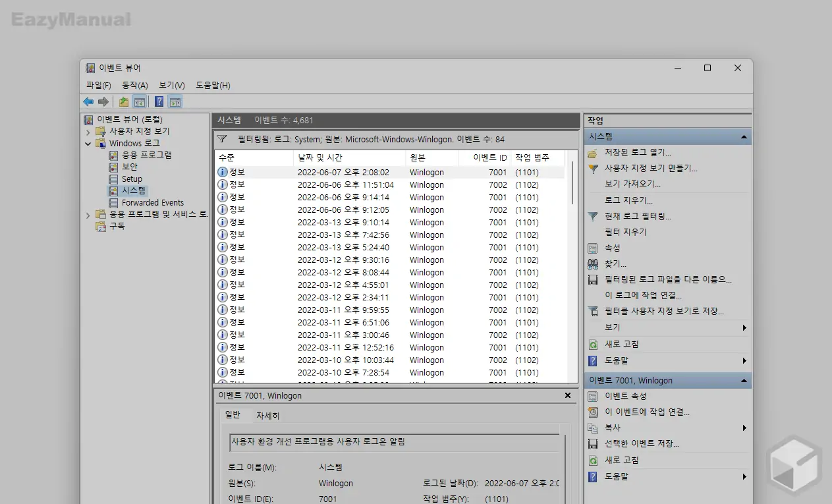832x504 pixels.
Task: Click 로그 지우기... action
Action: click(629, 200)
